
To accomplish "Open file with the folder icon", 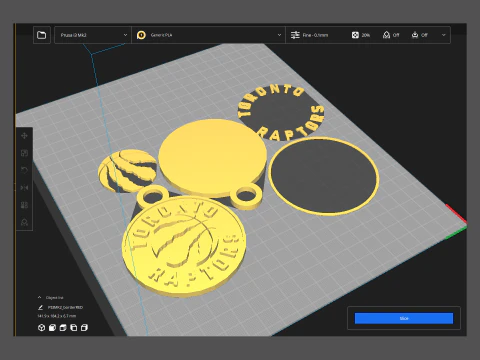I will point(42,35).
